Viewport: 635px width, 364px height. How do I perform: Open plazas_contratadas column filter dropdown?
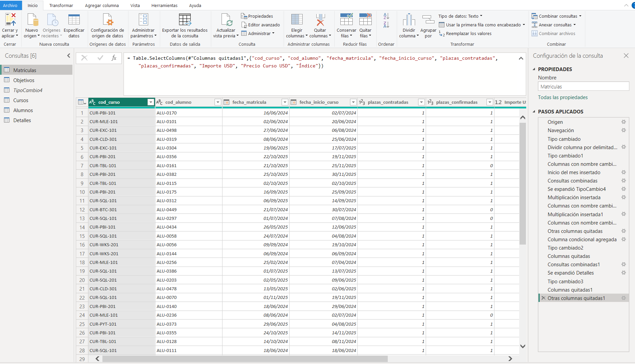(421, 102)
